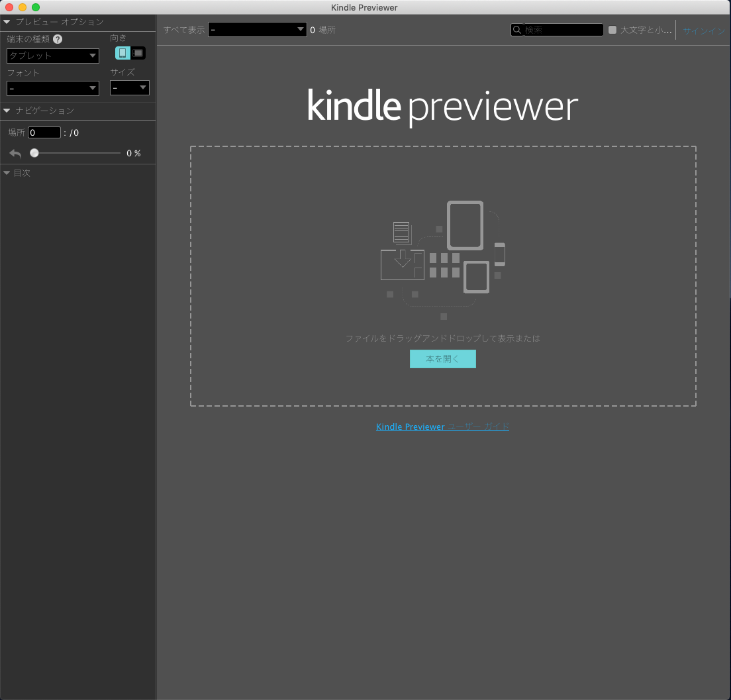Collapse the 目次 section

click(x=7, y=173)
